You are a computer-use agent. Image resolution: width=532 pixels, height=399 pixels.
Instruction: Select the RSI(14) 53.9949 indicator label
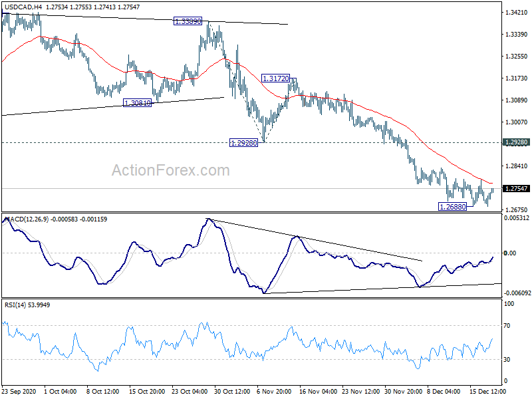pyautogui.click(x=27, y=305)
